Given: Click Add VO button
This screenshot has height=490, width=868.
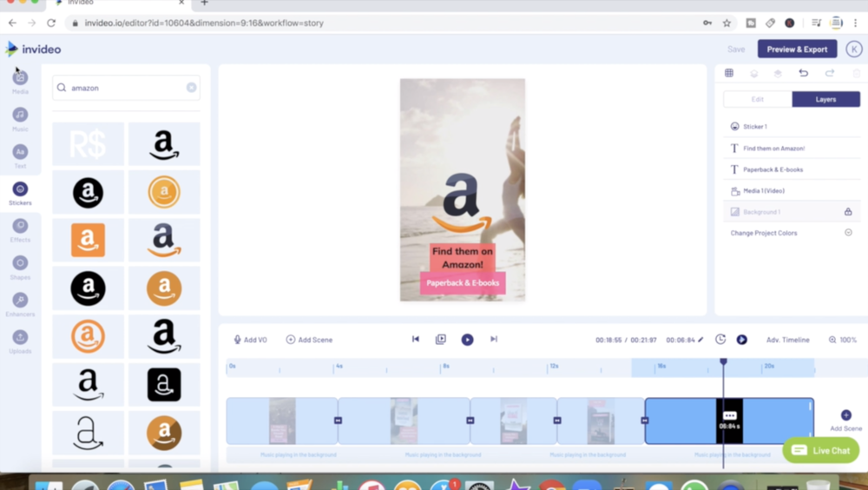Looking at the screenshot, I should pyautogui.click(x=250, y=340).
